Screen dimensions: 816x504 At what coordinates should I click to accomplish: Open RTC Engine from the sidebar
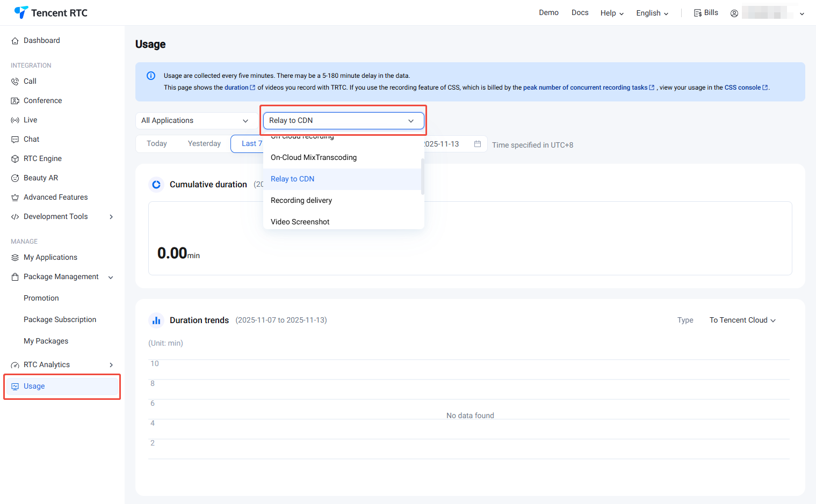[x=42, y=158]
